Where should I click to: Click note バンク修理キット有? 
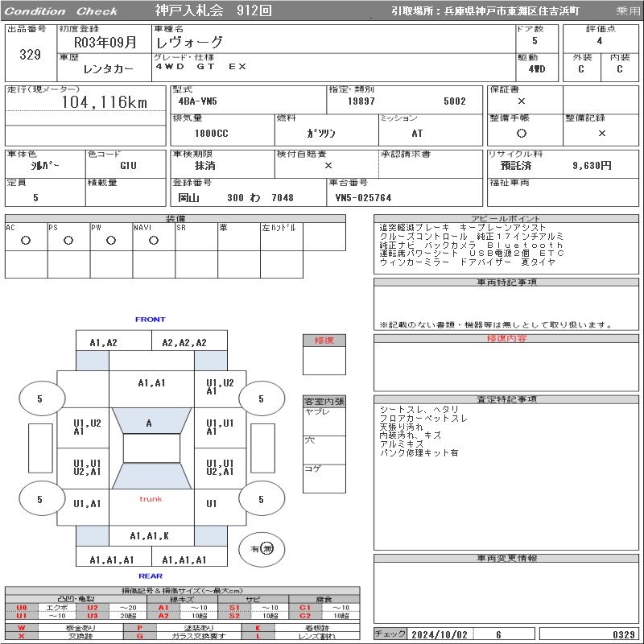pyautogui.click(x=419, y=453)
